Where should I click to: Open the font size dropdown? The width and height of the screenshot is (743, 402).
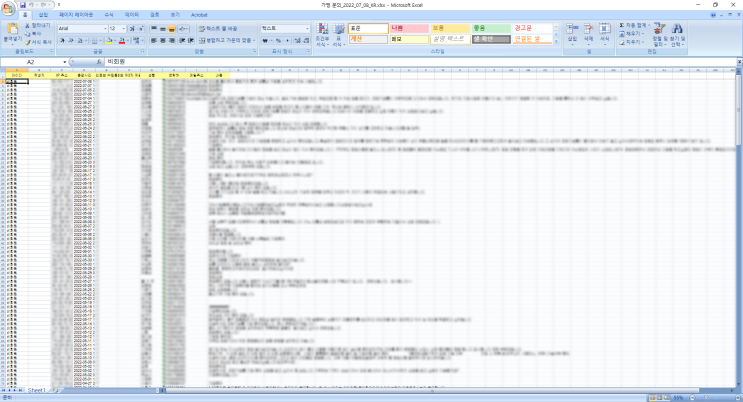(124, 29)
